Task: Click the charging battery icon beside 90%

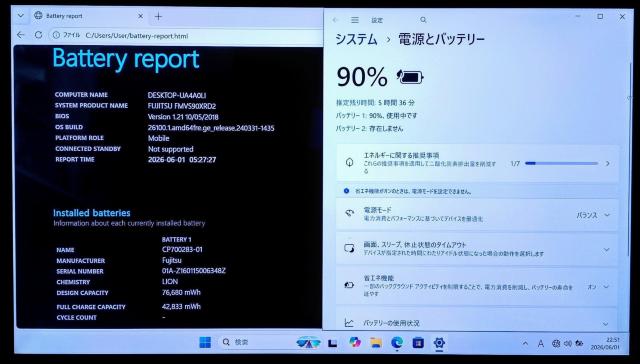Action: pos(410,77)
